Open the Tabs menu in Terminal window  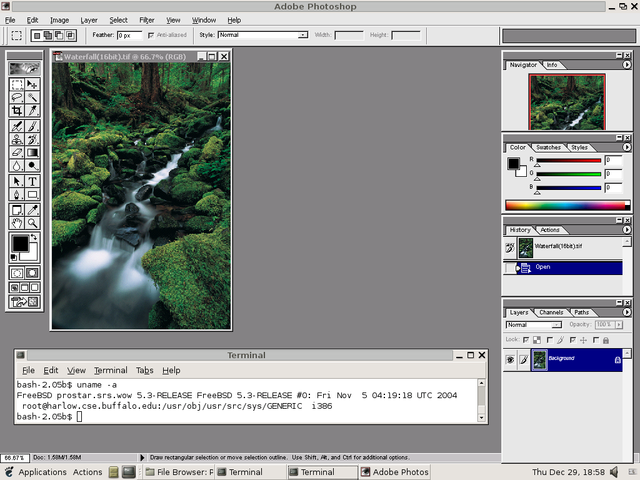tap(144, 370)
